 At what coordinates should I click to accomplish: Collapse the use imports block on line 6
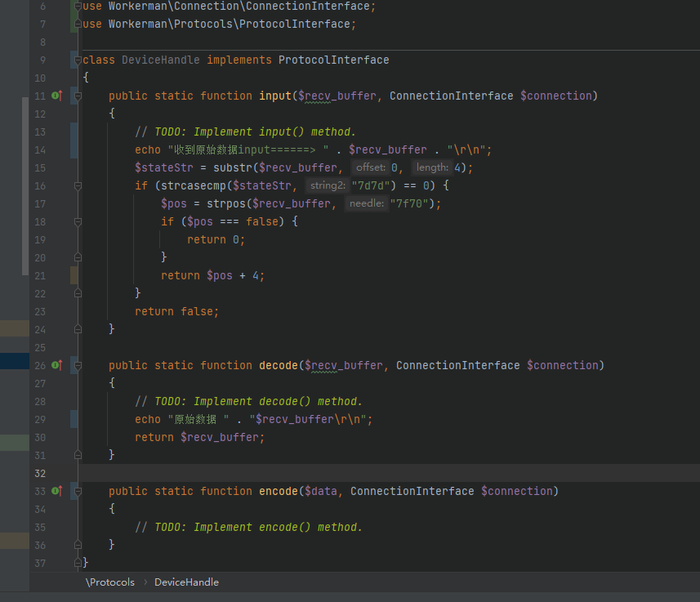pyautogui.click(x=78, y=7)
